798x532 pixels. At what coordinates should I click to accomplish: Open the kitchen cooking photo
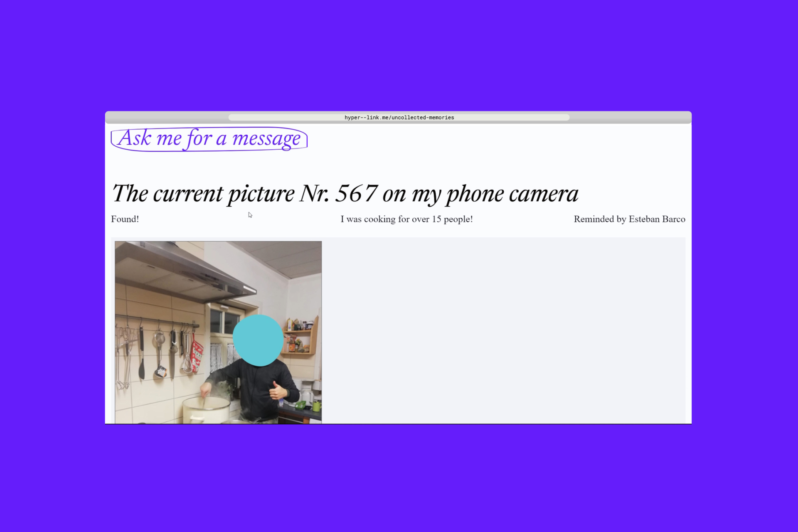(218, 332)
